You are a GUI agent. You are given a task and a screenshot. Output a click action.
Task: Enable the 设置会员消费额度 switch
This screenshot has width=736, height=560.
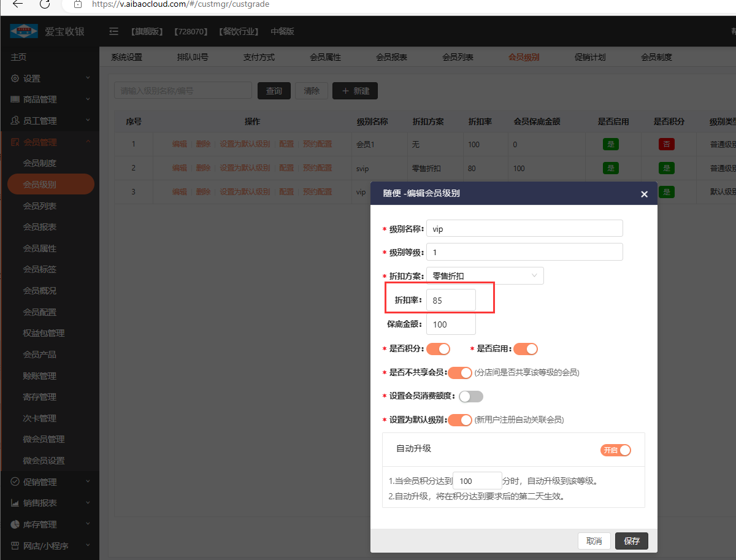(x=471, y=396)
